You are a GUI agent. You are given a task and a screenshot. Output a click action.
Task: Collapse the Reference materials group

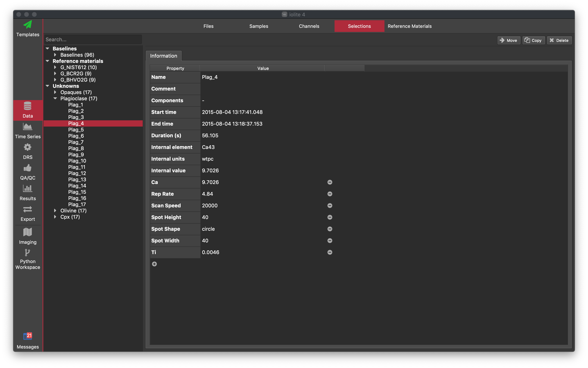pyautogui.click(x=48, y=61)
